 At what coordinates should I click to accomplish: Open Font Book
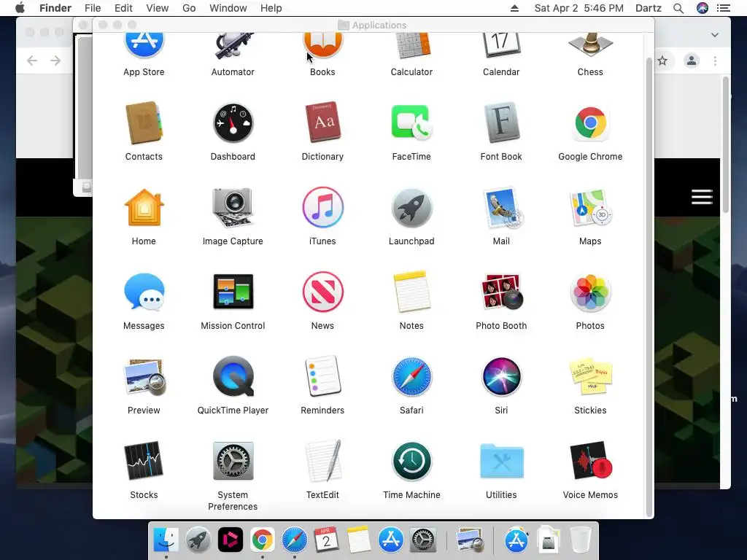point(501,122)
